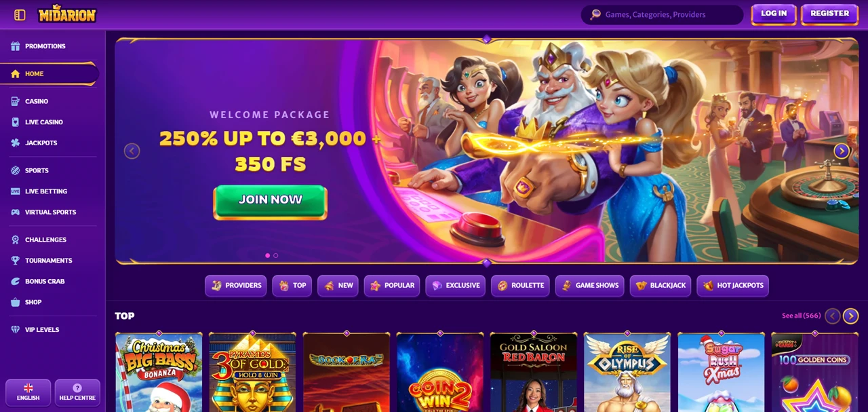The image size is (868, 412).
Task: Open the Help Centre question mark icon
Action: coord(77,388)
